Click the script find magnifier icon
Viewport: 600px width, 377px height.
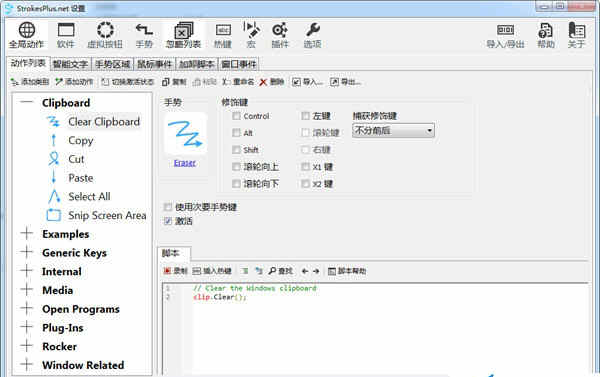click(272, 271)
